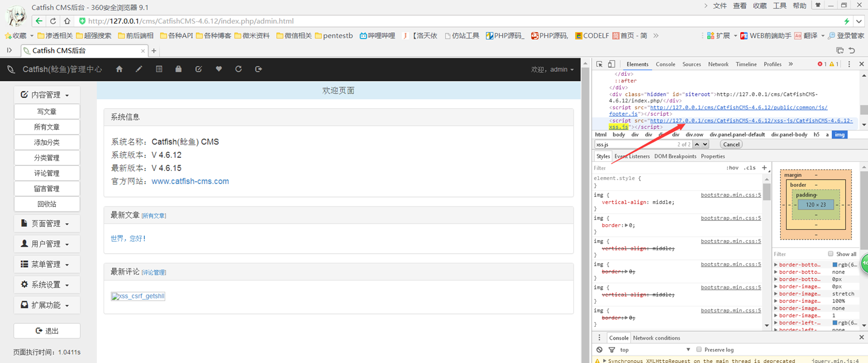Click the refresh icon in admin navbar
This screenshot has height=363, width=868.
[x=238, y=69]
